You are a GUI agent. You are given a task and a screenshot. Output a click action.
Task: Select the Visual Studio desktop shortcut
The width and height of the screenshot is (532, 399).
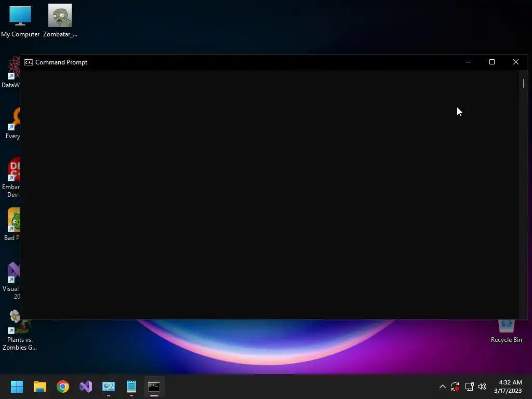[12, 281]
